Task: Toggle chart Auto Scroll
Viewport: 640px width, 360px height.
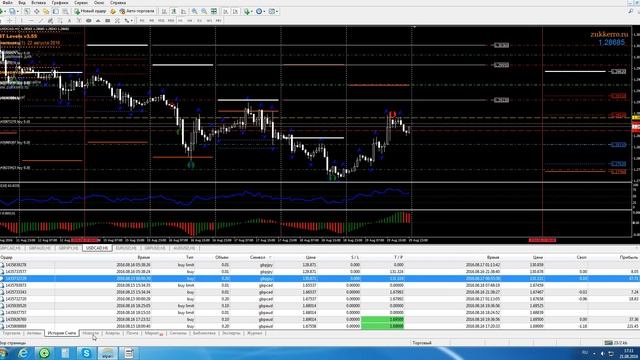Action: click(225, 11)
